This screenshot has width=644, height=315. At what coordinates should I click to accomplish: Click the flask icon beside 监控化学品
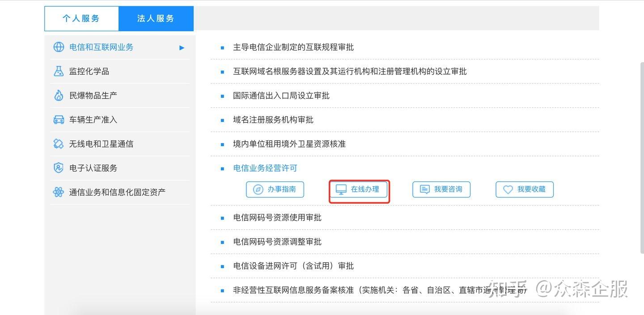coord(59,71)
